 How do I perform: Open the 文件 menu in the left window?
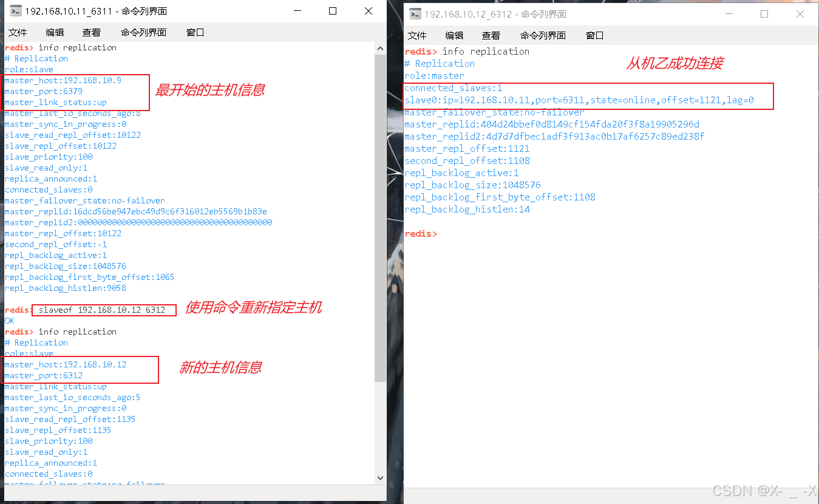[x=18, y=32]
